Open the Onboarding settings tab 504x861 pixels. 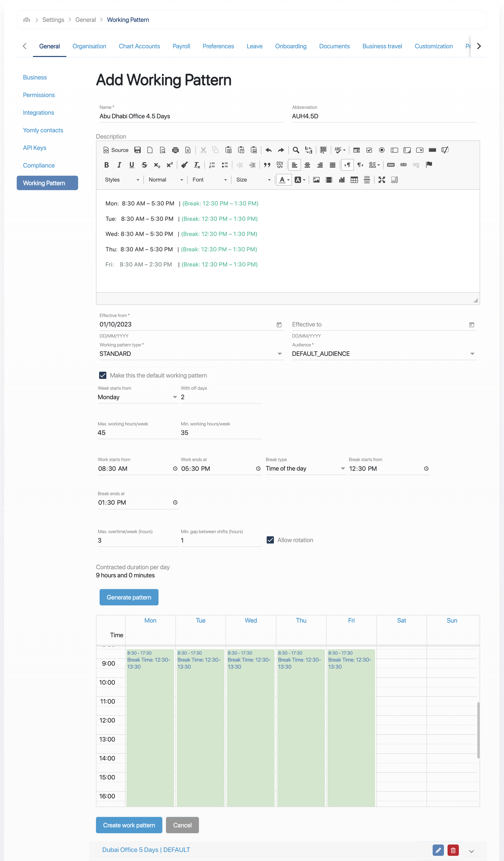click(x=290, y=46)
